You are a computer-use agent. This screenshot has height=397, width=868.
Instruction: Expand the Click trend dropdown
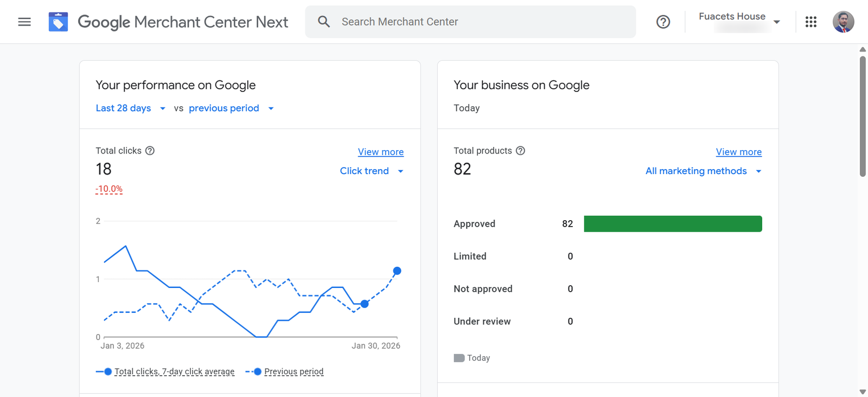[x=372, y=171]
